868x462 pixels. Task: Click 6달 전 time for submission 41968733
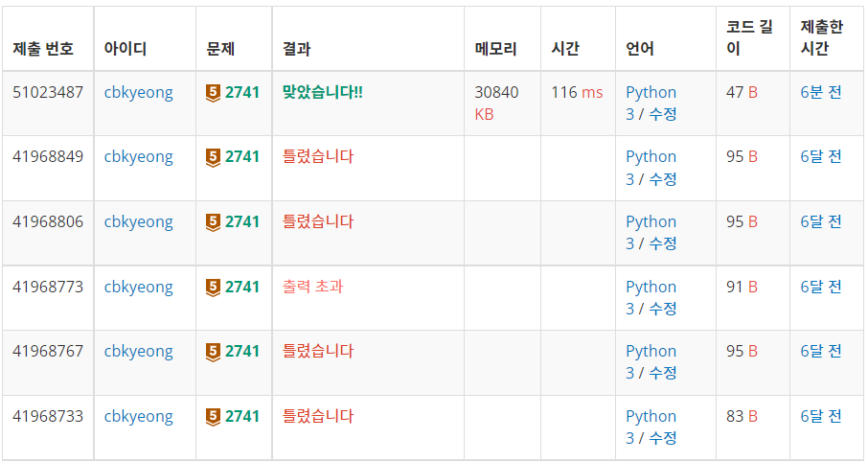[x=821, y=417]
